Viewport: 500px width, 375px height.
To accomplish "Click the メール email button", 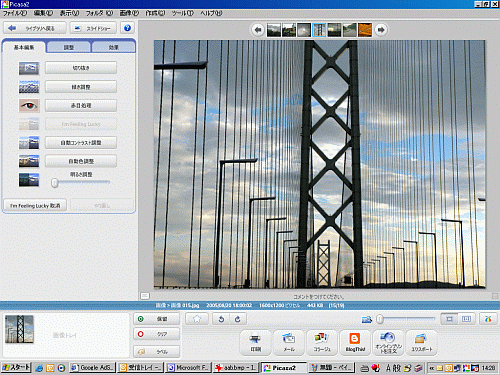I will click(289, 343).
